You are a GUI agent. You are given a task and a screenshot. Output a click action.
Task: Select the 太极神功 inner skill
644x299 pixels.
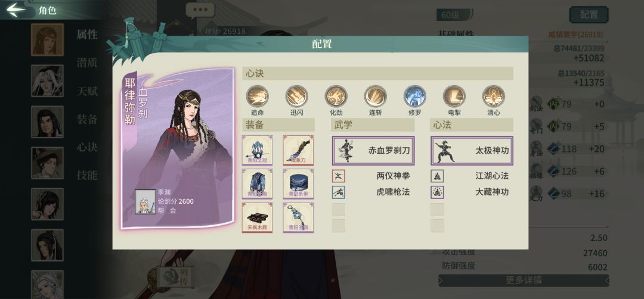472,151
